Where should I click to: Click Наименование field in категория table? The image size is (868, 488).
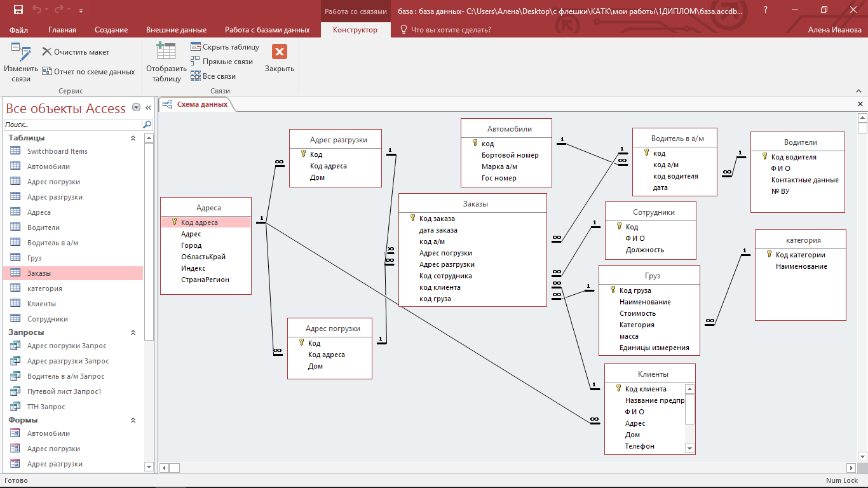pos(801,266)
